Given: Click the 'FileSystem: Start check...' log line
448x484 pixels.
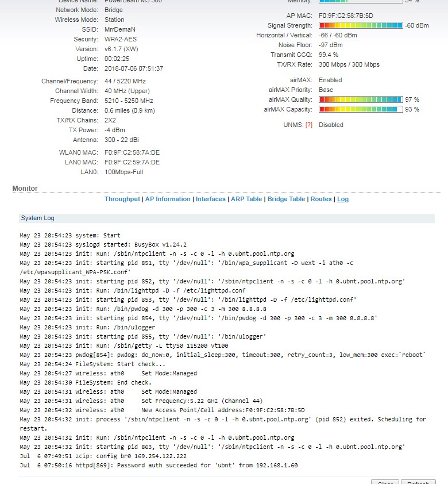Looking at the screenshot, I should pos(92,364).
